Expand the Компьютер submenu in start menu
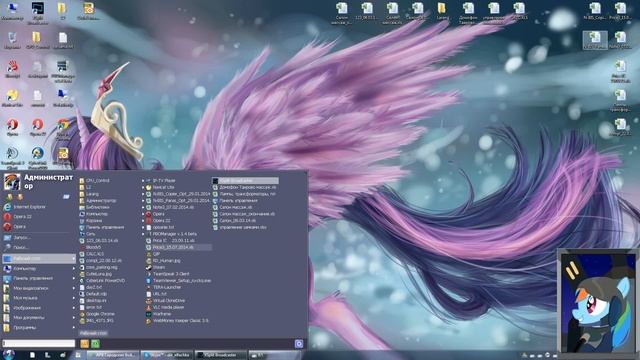The image size is (640, 360). tap(39, 269)
